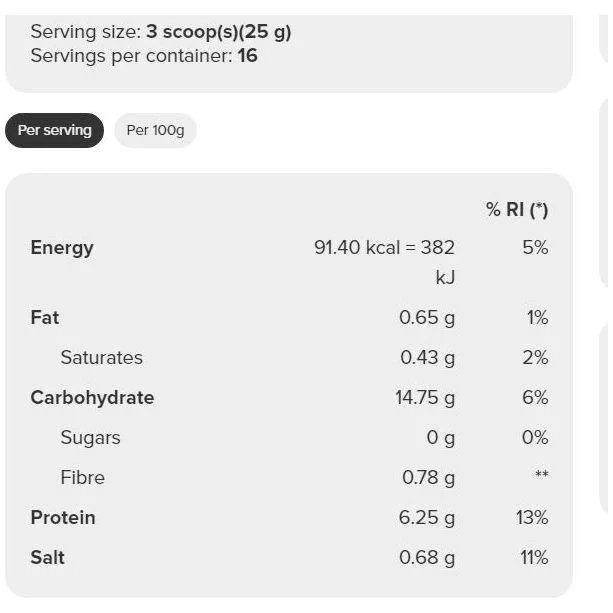Image resolution: width=613 pixels, height=613 pixels.
Task: Select the Energy row label
Action: point(62,248)
